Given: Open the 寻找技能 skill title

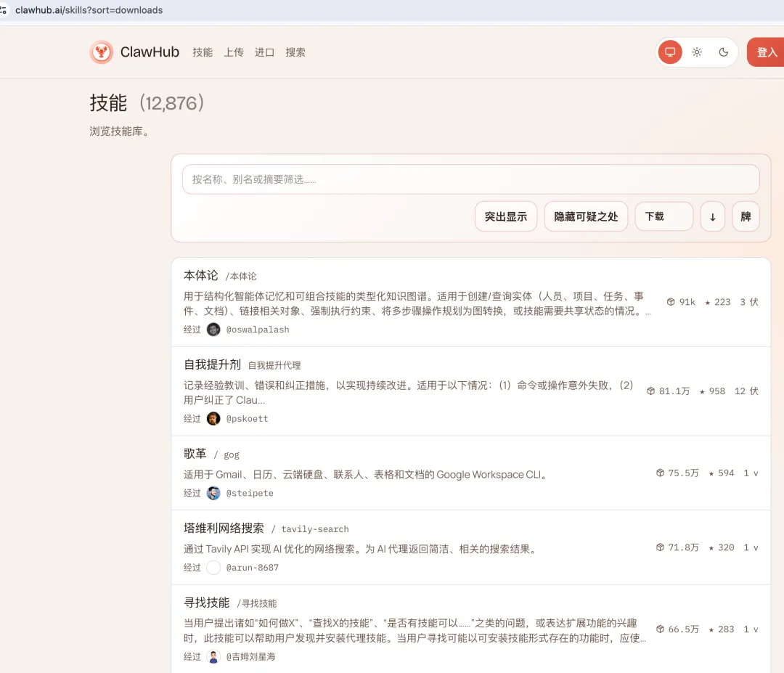Looking at the screenshot, I should 206,603.
